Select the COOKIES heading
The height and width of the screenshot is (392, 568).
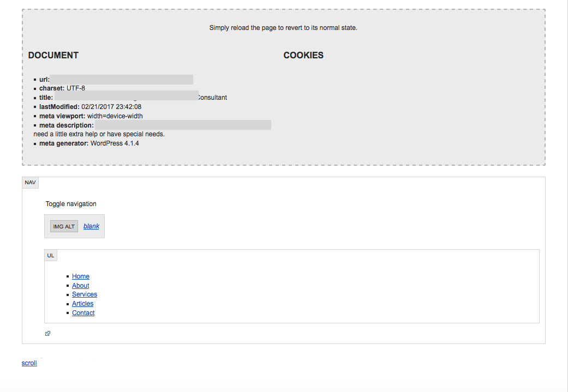(303, 55)
